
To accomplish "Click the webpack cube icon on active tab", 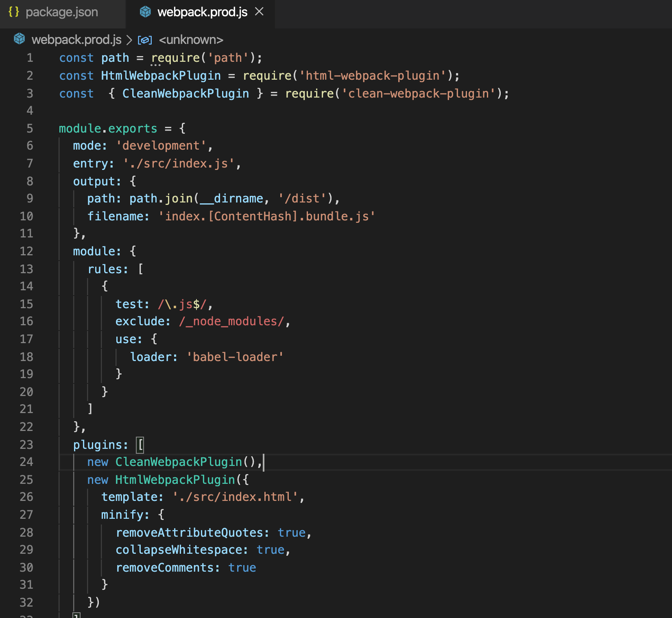I will click(x=144, y=12).
